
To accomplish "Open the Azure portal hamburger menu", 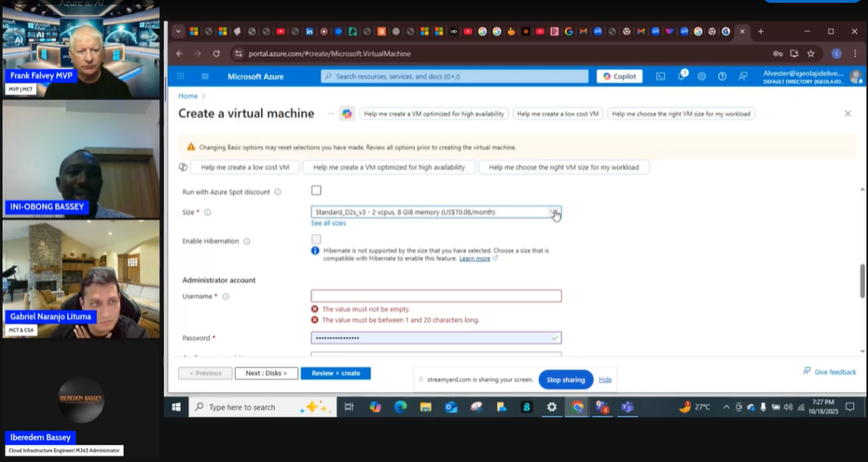I will (206, 77).
